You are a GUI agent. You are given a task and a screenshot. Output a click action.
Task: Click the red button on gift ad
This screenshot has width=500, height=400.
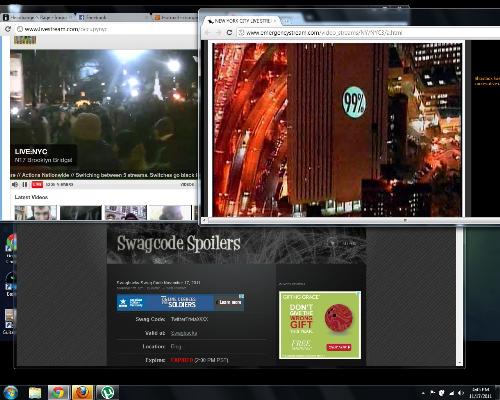(339, 347)
